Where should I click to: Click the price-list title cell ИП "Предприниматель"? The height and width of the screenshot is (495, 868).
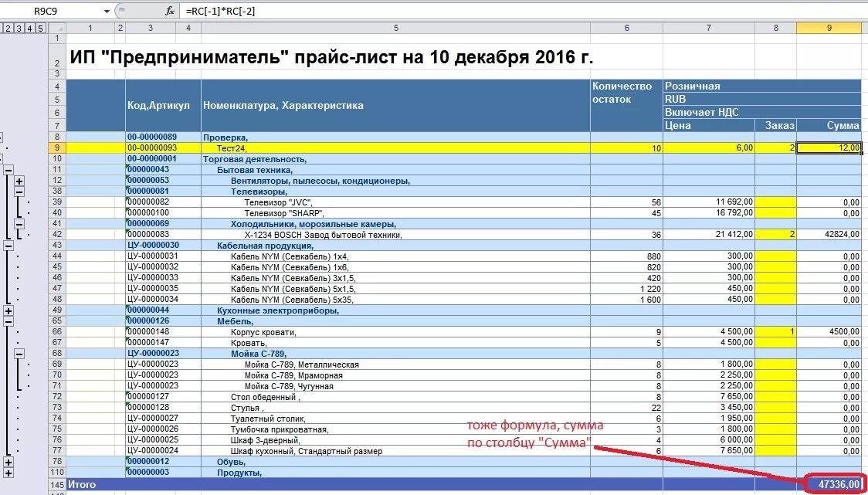[x=330, y=57]
